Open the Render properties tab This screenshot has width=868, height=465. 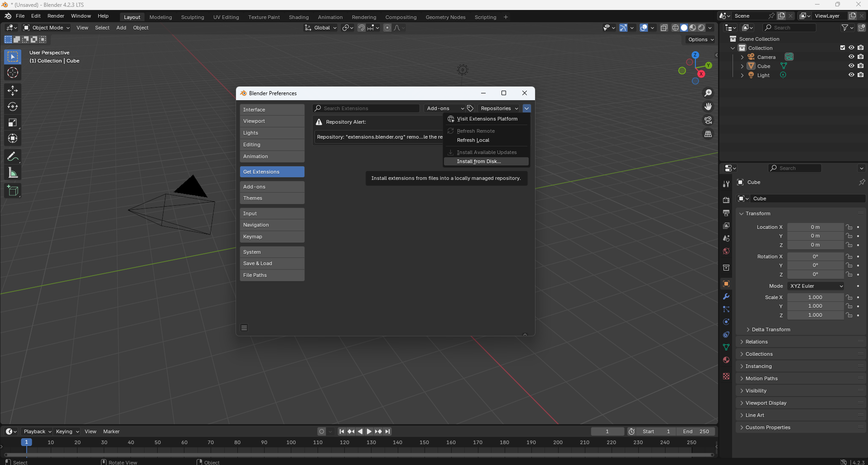coord(726,200)
